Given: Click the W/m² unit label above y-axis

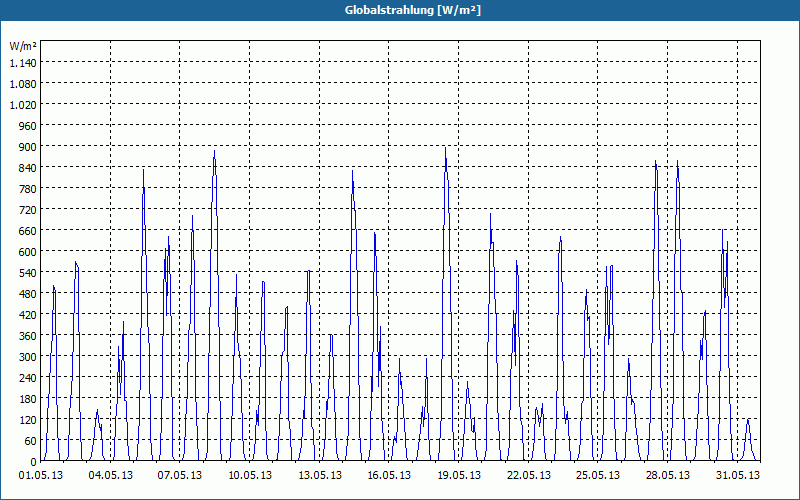Looking at the screenshot, I should (x=23, y=46).
